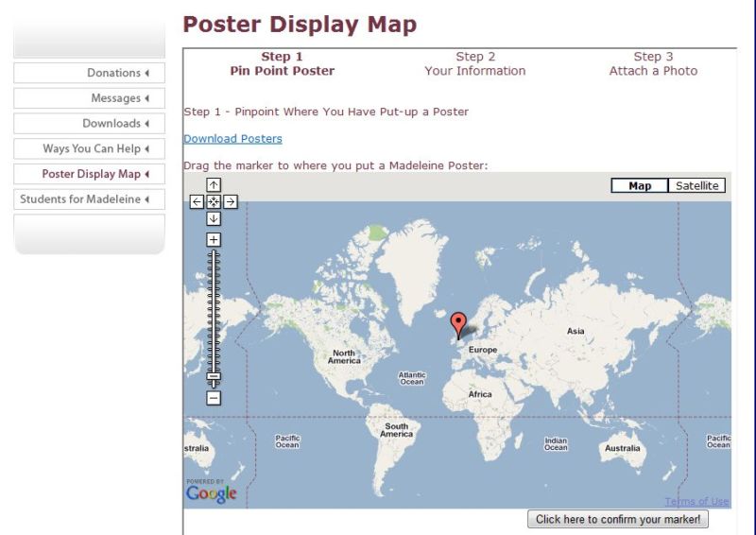Pan the map down with the arrow
The height and width of the screenshot is (535, 756).
point(214,218)
